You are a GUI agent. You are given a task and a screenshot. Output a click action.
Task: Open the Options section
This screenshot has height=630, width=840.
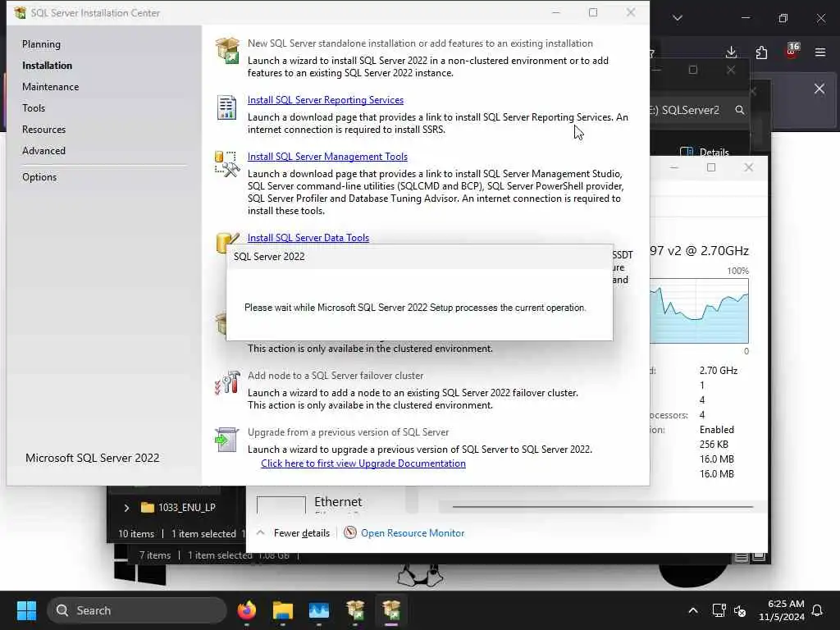(x=39, y=177)
